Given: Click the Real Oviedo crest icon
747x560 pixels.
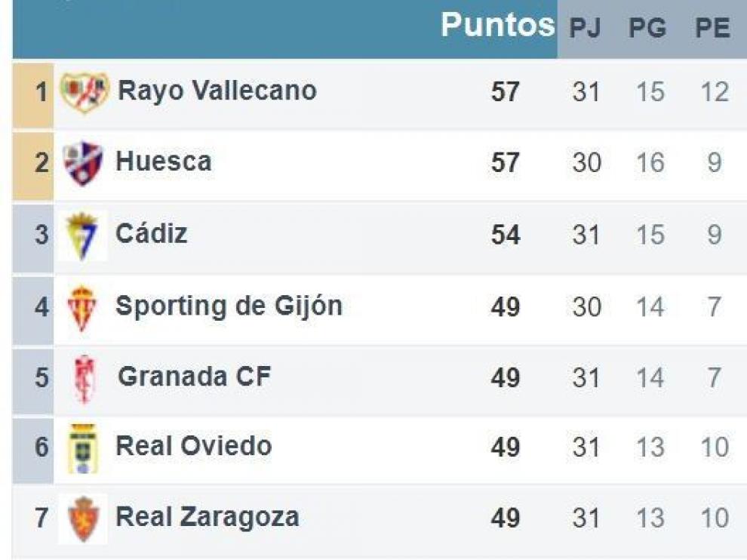Looking at the screenshot, I should (83, 449).
